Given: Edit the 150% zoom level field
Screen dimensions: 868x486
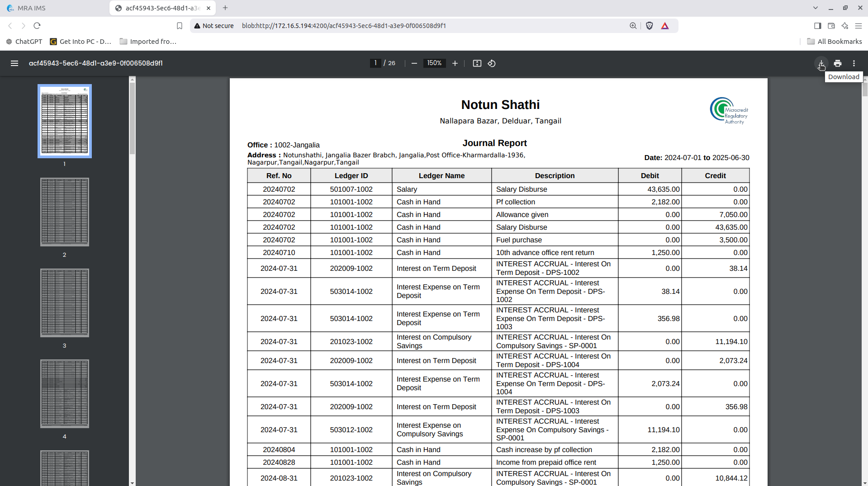Looking at the screenshot, I should [x=434, y=63].
